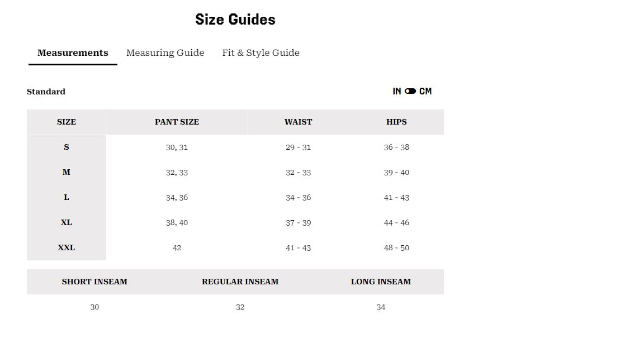Click the XL size row label
This screenshot has width=644, height=362.
[x=66, y=222]
